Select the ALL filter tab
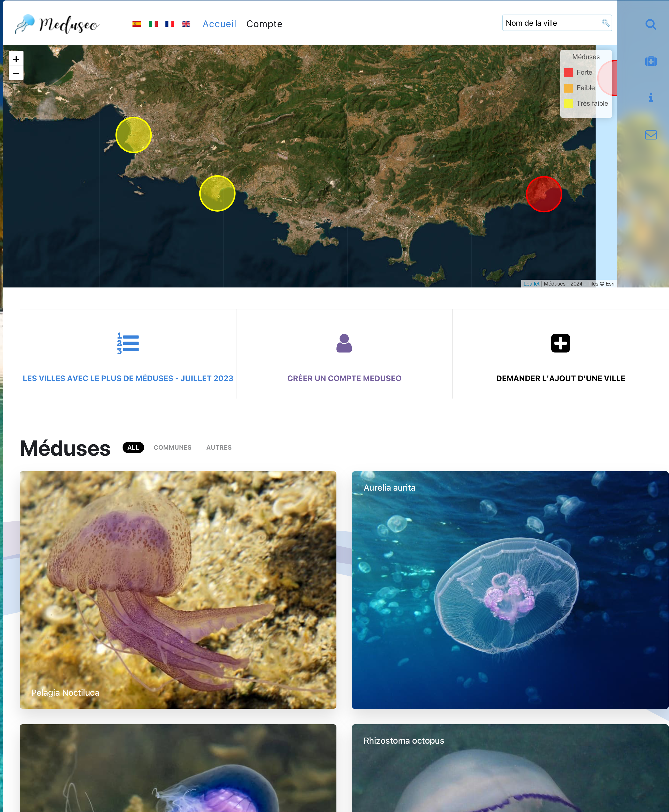This screenshot has height=812, width=669. (133, 448)
